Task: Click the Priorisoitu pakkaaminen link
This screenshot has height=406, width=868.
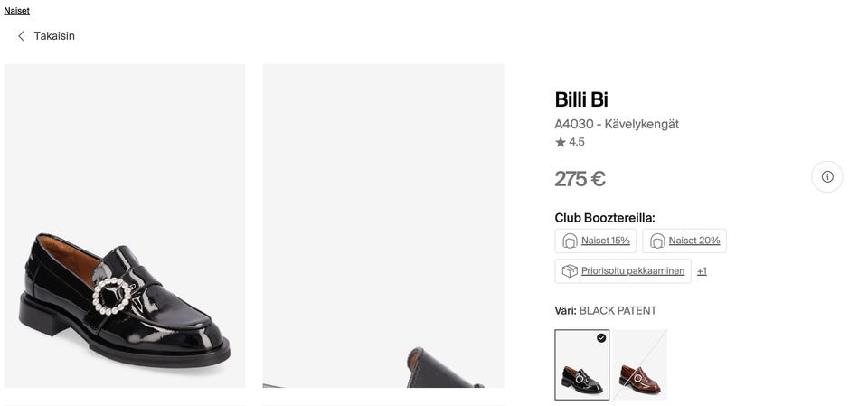Action: tap(633, 271)
